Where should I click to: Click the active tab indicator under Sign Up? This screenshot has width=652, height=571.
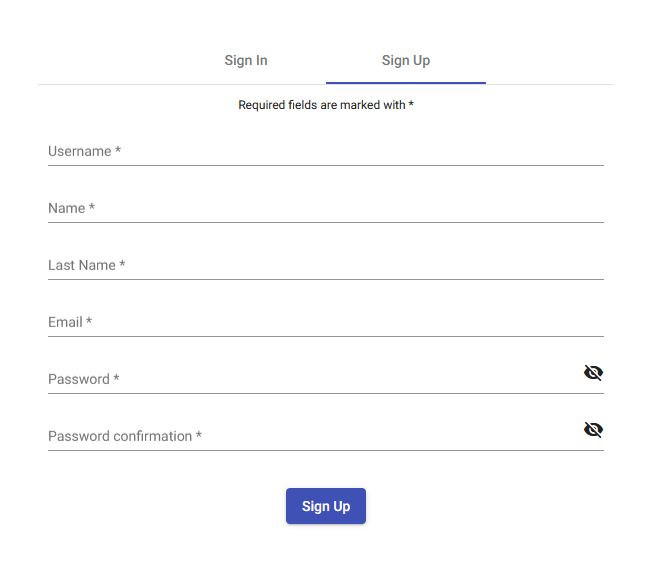coord(406,83)
